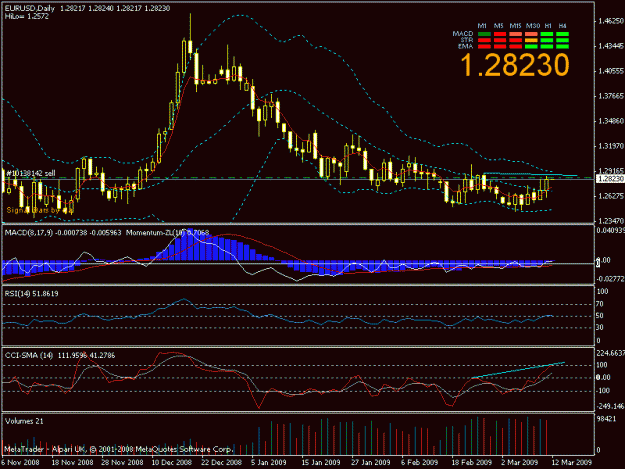625x469 pixels.
Task: Click the EMA signal bar under M30
Action: click(531, 47)
